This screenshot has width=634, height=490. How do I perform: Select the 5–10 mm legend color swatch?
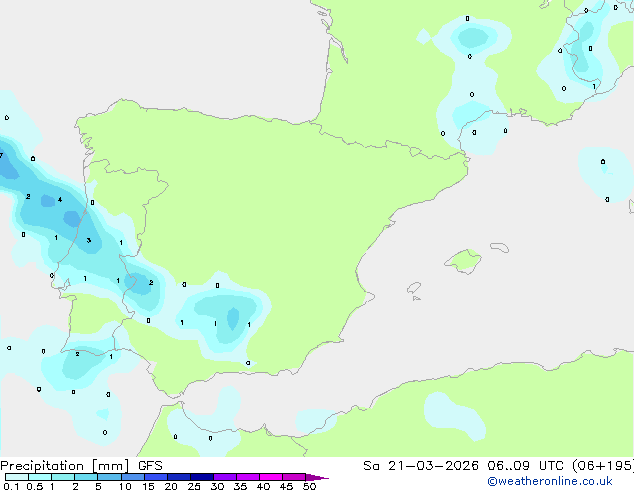109,477
